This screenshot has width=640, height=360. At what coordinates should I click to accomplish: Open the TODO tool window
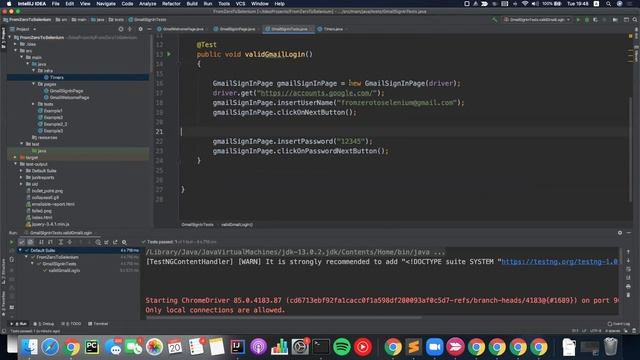[71, 324]
